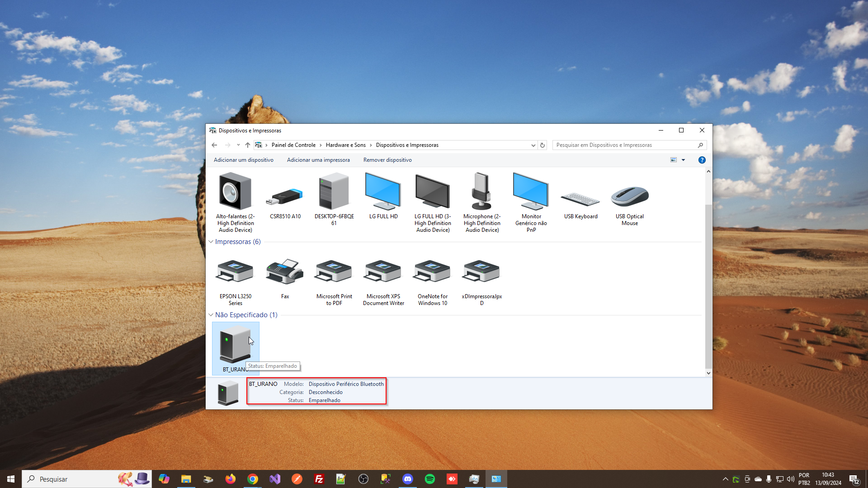The width and height of the screenshot is (868, 488).
Task: Select OneNote for Windows 10 printer
Action: pos(433,272)
